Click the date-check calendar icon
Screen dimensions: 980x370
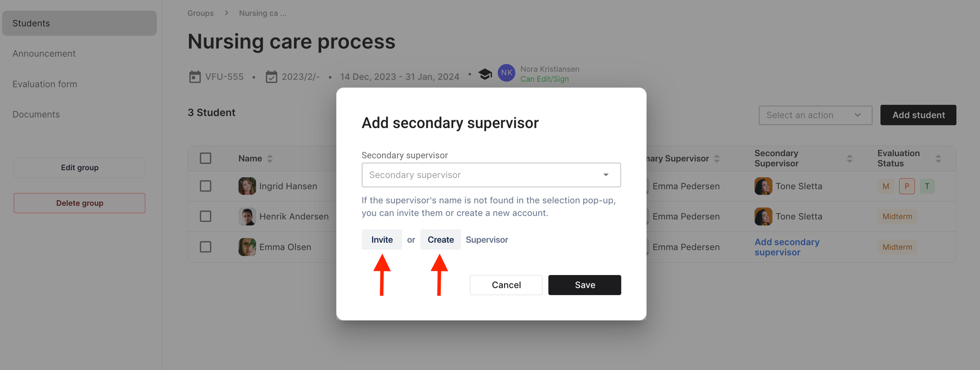click(x=271, y=77)
